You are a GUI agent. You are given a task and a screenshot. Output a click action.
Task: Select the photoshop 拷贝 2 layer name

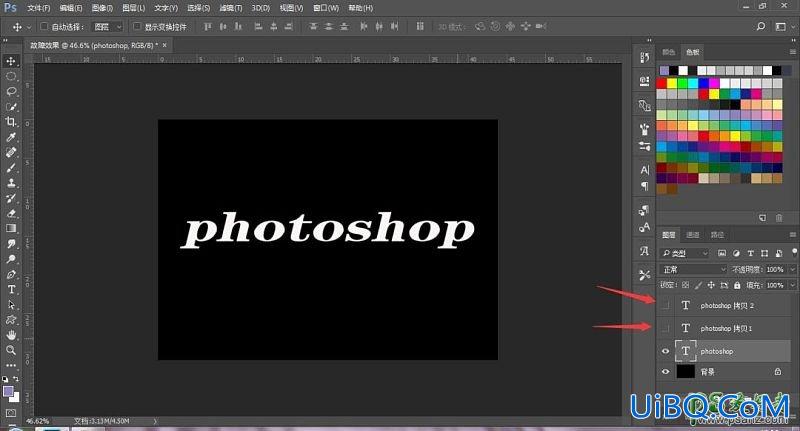[727, 306]
